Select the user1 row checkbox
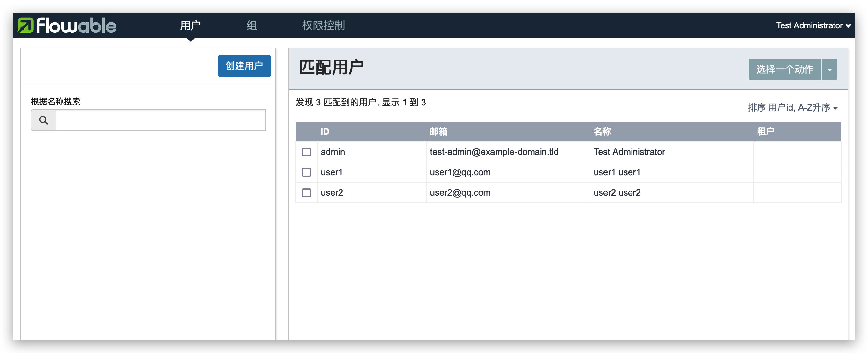The image size is (868, 353). (306, 172)
